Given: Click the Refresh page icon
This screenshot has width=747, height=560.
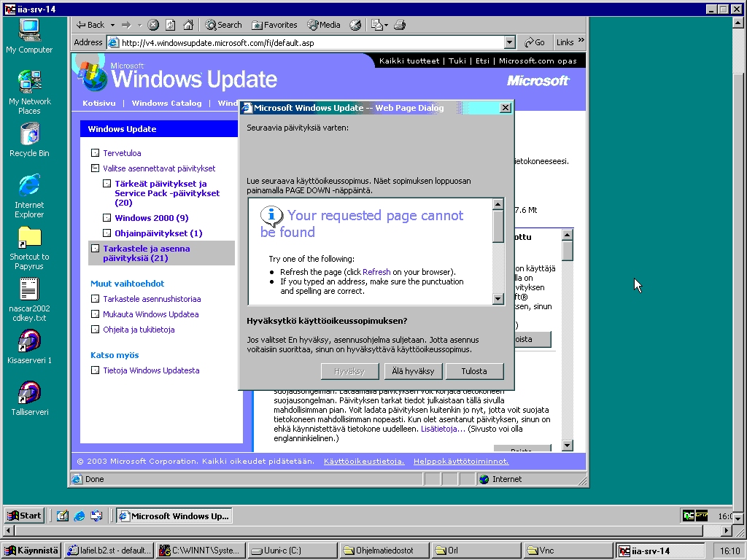Looking at the screenshot, I should coord(170,25).
